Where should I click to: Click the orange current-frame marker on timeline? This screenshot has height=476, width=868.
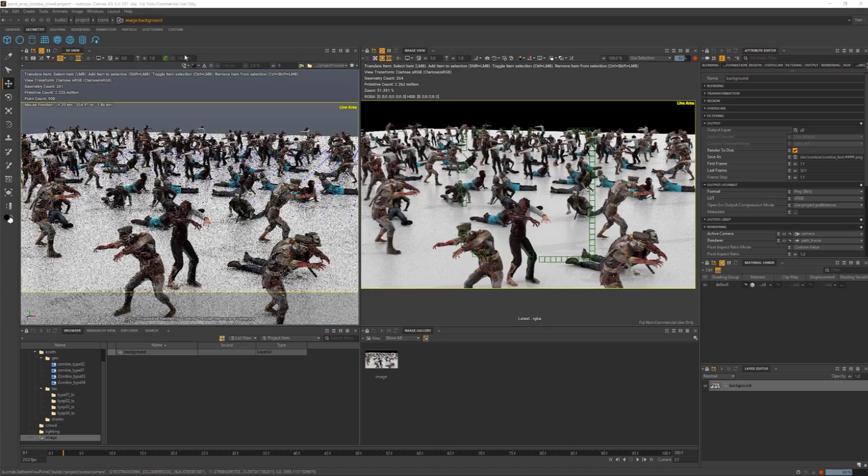(63, 453)
